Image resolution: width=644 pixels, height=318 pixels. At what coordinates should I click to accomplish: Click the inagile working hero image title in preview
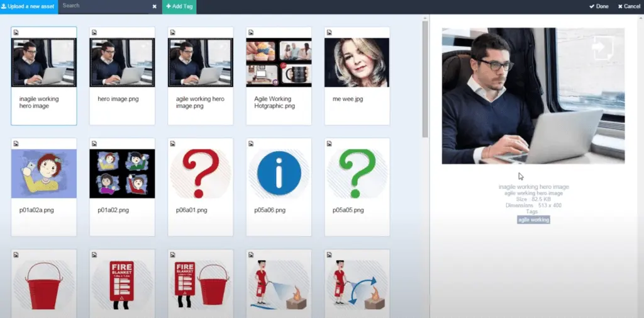pyautogui.click(x=533, y=187)
